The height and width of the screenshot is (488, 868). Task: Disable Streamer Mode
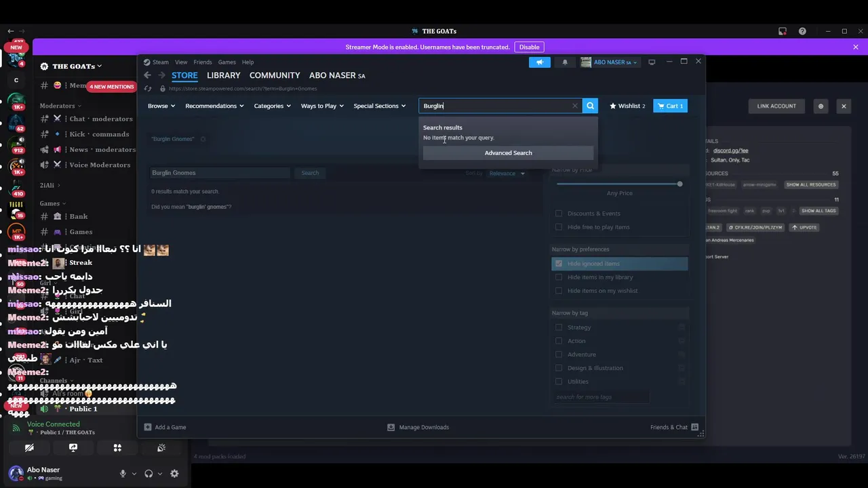point(529,47)
